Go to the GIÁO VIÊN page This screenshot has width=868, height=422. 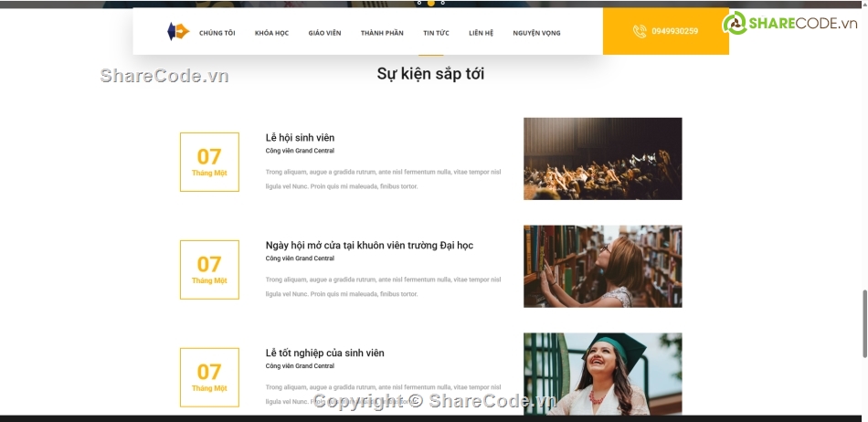pos(325,33)
